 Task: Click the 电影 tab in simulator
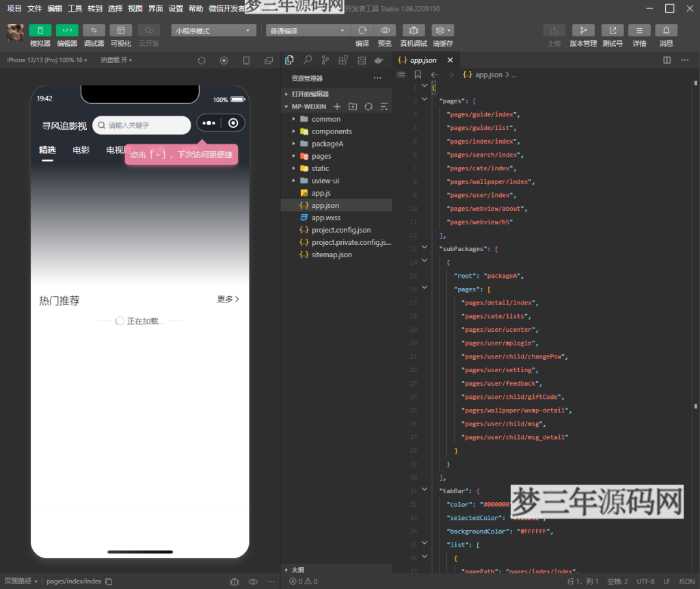pyautogui.click(x=81, y=150)
